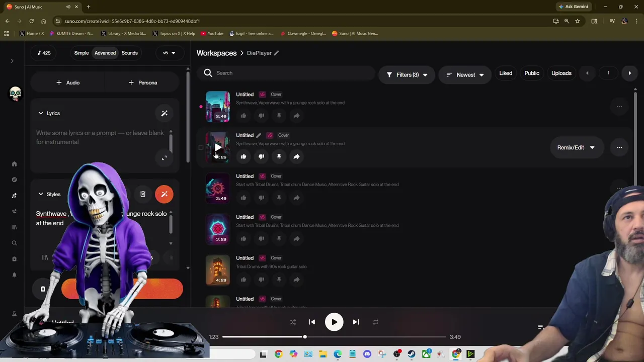Image resolution: width=644 pixels, height=362 pixels.
Task: Open the Home page in sidebar
Action: click(14, 164)
